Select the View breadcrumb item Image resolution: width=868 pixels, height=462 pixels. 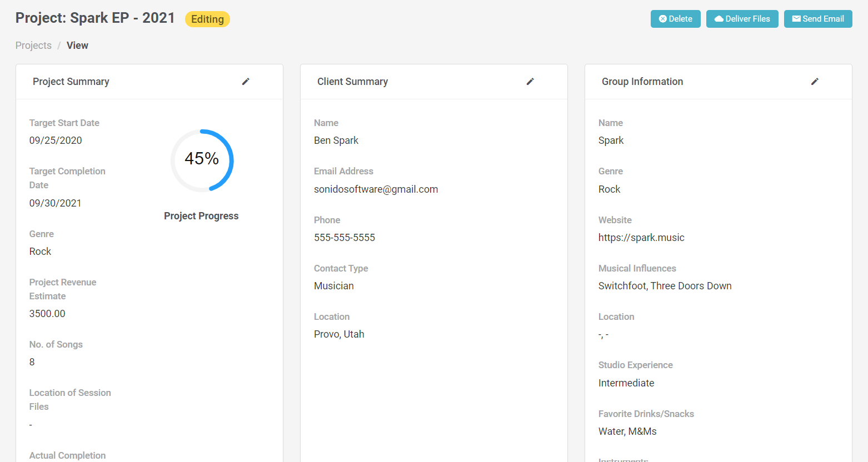[77, 46]
